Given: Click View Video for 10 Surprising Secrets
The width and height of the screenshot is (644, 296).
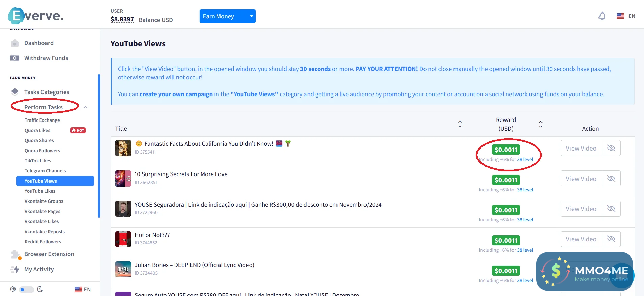Looking at the screenshot, I should point(581,179).
